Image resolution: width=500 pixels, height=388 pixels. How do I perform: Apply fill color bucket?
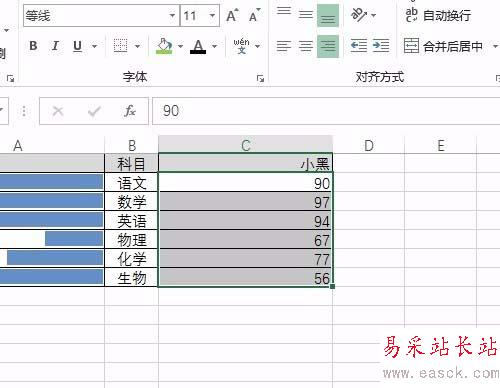pos(164,46)
